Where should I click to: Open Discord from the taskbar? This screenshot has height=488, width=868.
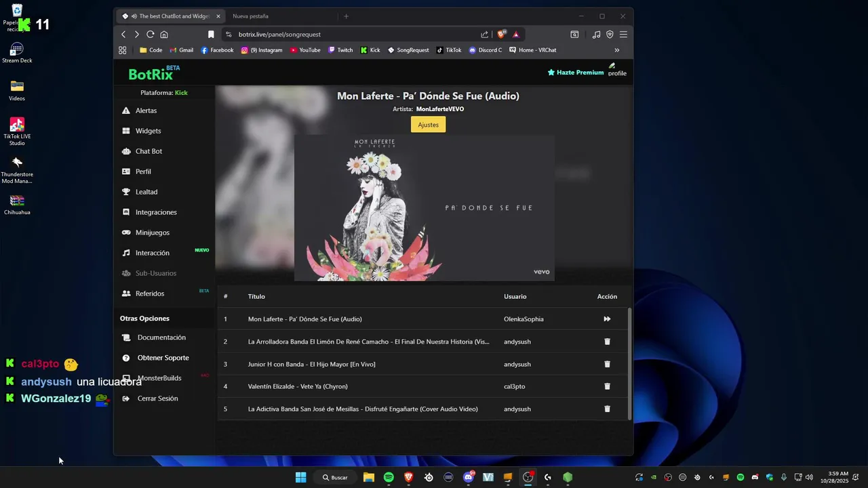[469, 477]
